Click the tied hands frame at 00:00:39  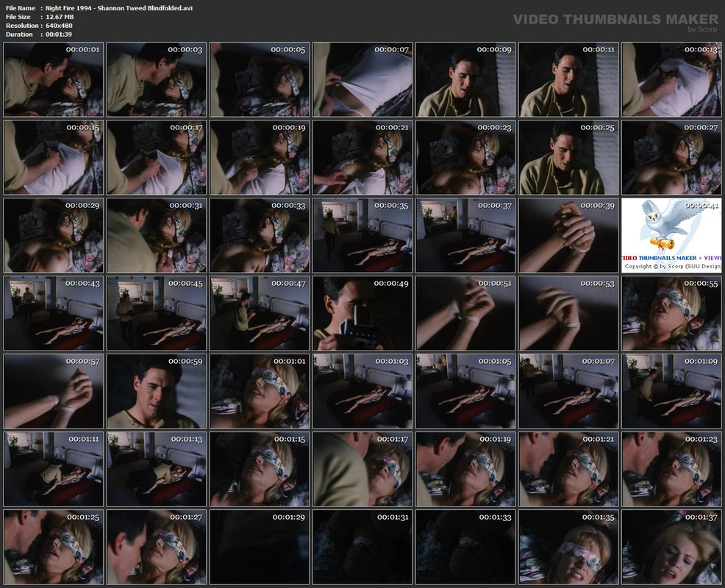pos(568,235)
